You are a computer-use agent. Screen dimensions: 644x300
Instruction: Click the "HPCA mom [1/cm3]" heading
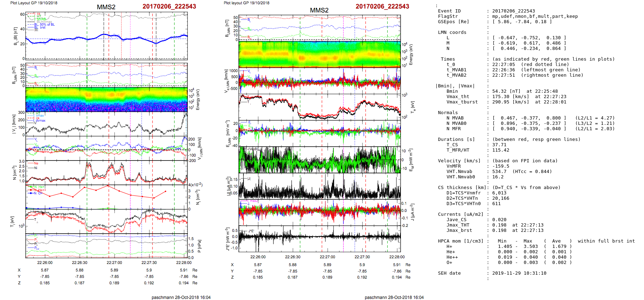click(x=461, y=241)
